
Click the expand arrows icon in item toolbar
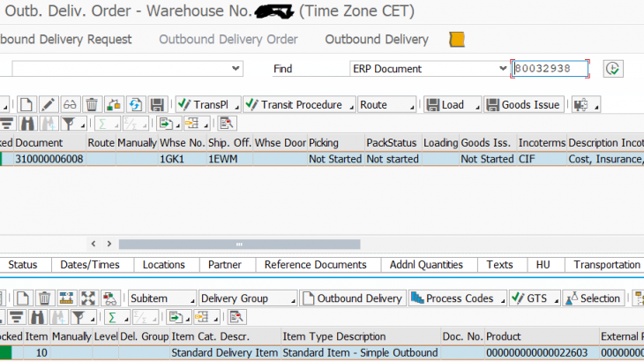[x=88, y=298]
